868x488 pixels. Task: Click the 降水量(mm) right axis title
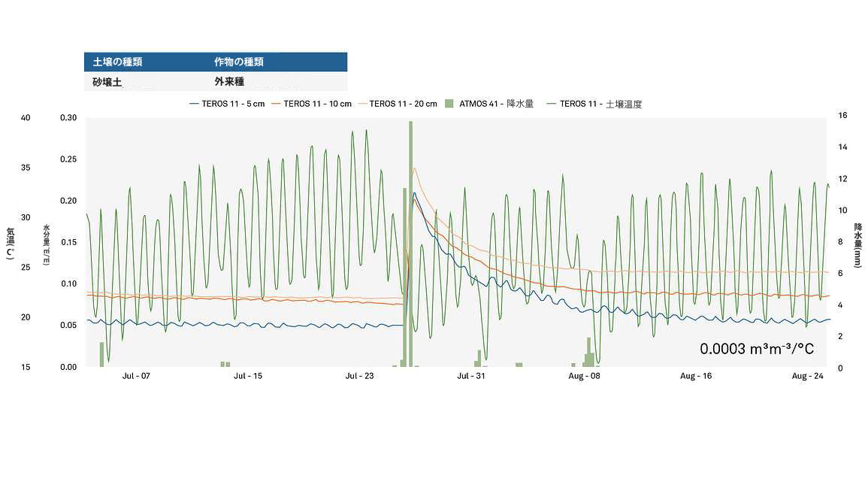coord(858,245)
